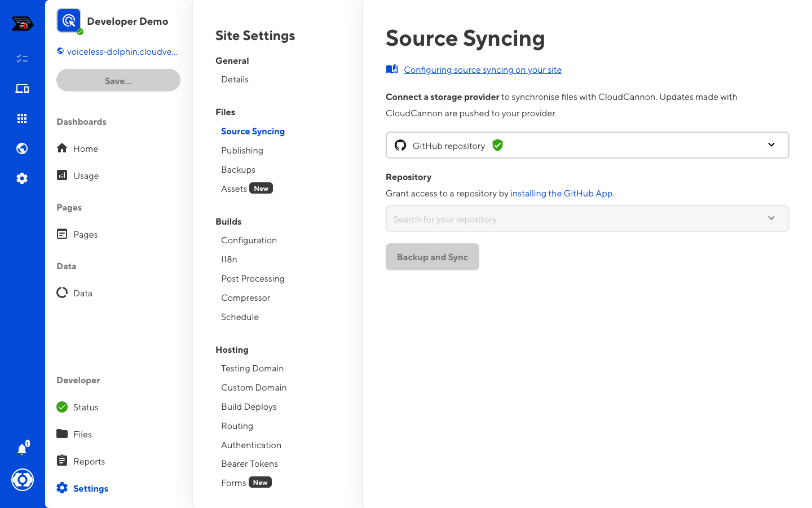
Task: Open the devices icon in left rail
Action: (x=22, y=89)
